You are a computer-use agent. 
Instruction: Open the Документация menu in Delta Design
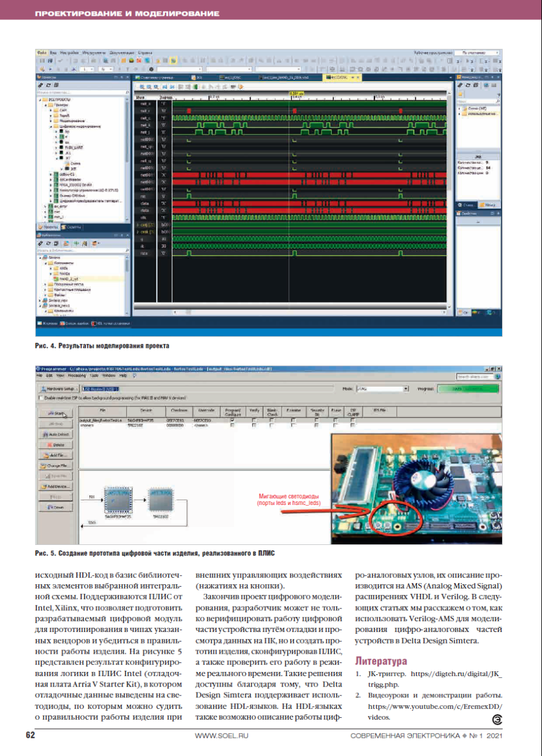122,53
